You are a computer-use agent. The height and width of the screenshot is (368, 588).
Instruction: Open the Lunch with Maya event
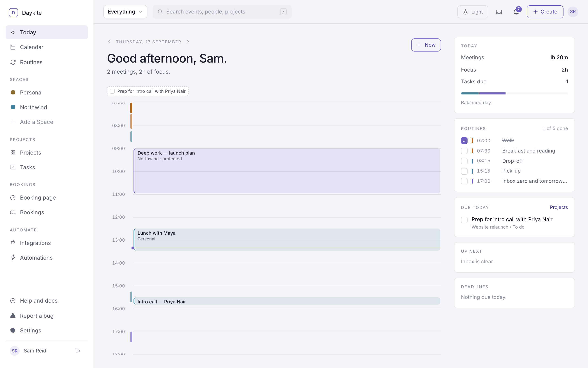click(287, 240)
